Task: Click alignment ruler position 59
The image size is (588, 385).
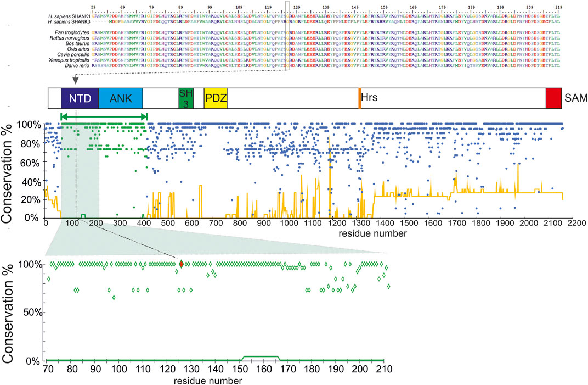Action: 93,7
